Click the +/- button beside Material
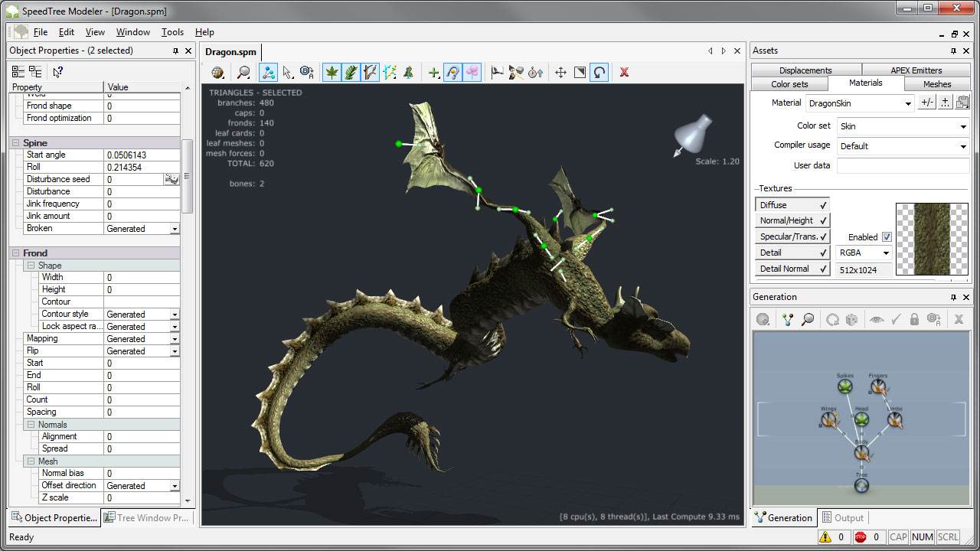The width and height of the screenshot is (980, 551). 926,103
